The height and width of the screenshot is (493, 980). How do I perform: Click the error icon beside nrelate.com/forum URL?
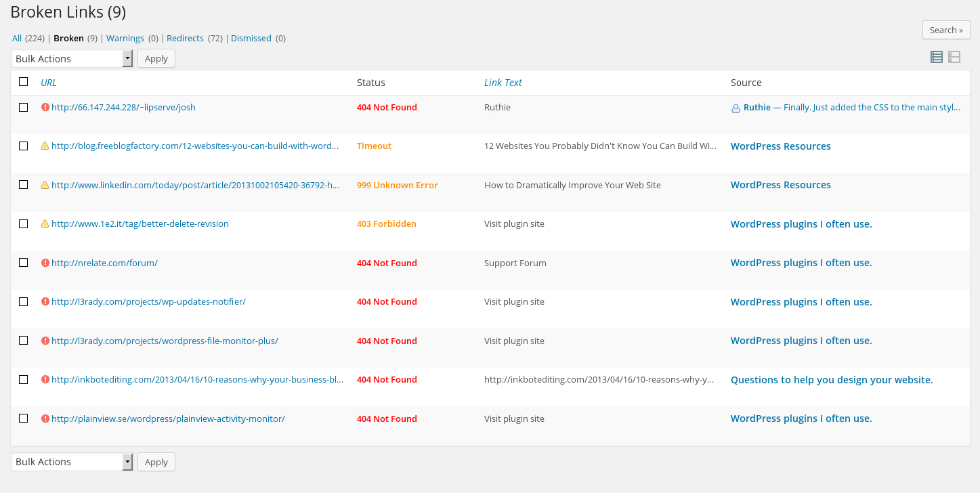pyautogui.click(x=45, y=263)
